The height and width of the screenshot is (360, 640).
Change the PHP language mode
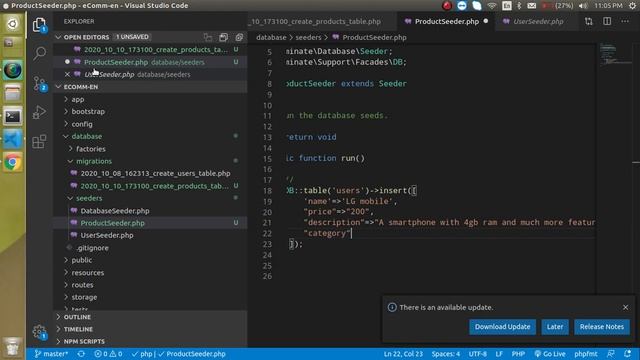[x=518, y=354]
